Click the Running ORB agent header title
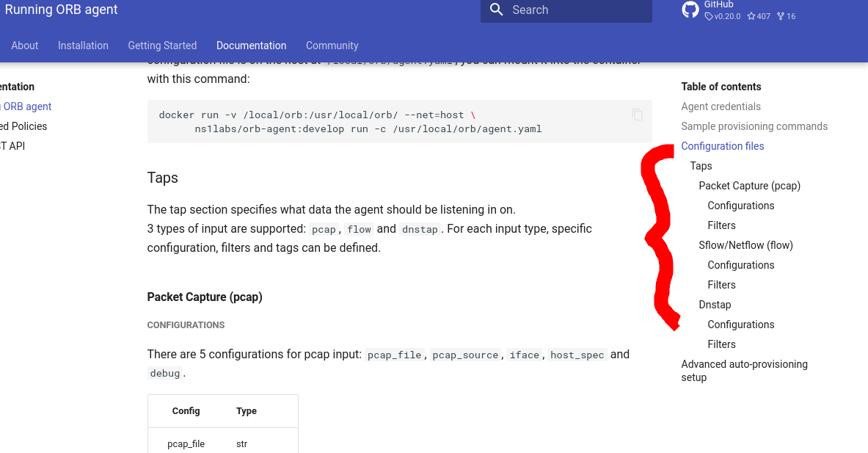 click(x=61, y=10)
